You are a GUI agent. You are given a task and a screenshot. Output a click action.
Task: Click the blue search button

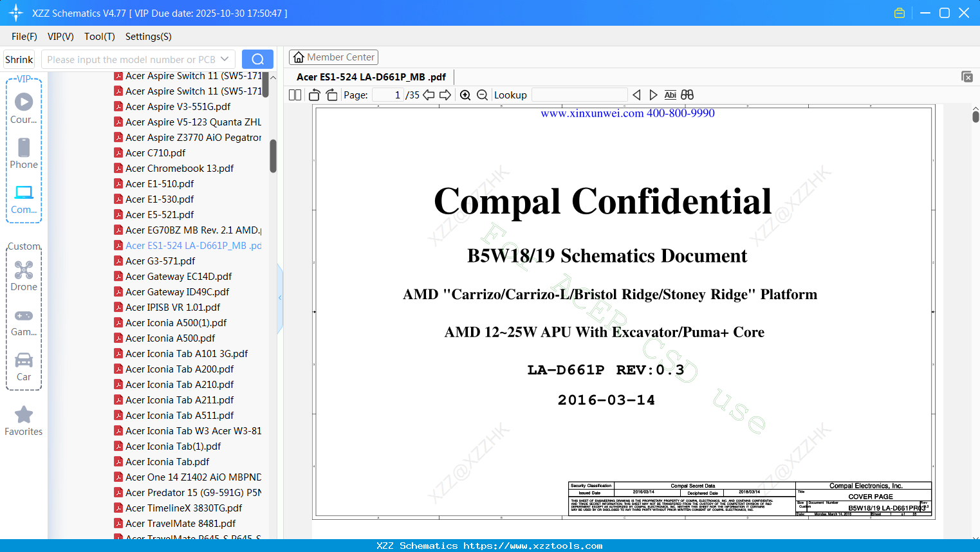click(257, 59)
